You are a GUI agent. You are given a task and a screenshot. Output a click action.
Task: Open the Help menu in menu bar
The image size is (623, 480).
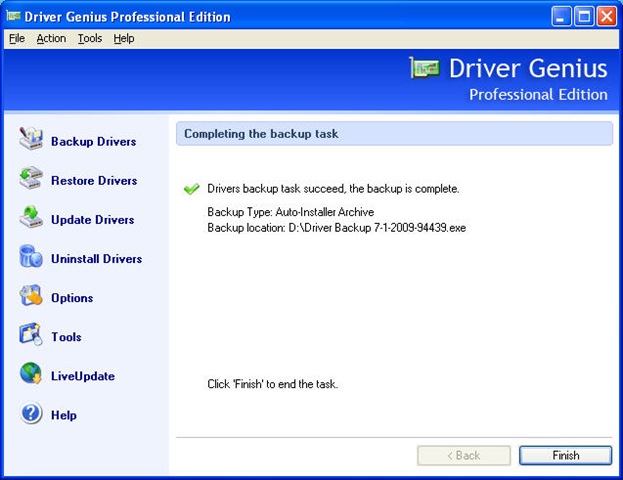[x=124, y=39]
